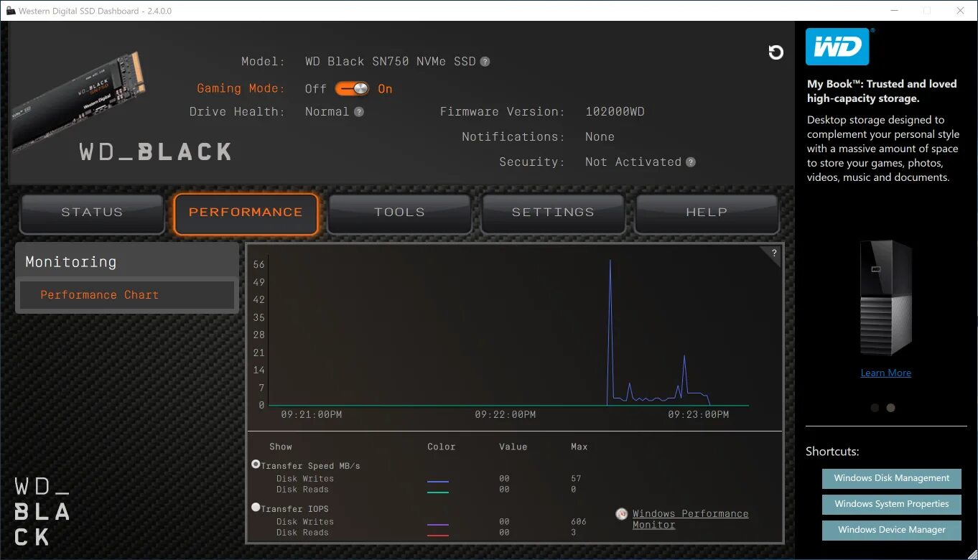Image resolution: width=978 pixels, height=560 pixels.
Task: Open Windows Device Manager shortcut
Action: 891,530
